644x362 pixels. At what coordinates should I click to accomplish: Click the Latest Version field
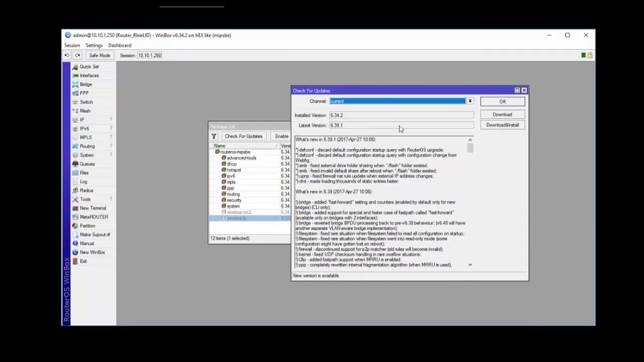pyautogui.click(x=401, y=125)
